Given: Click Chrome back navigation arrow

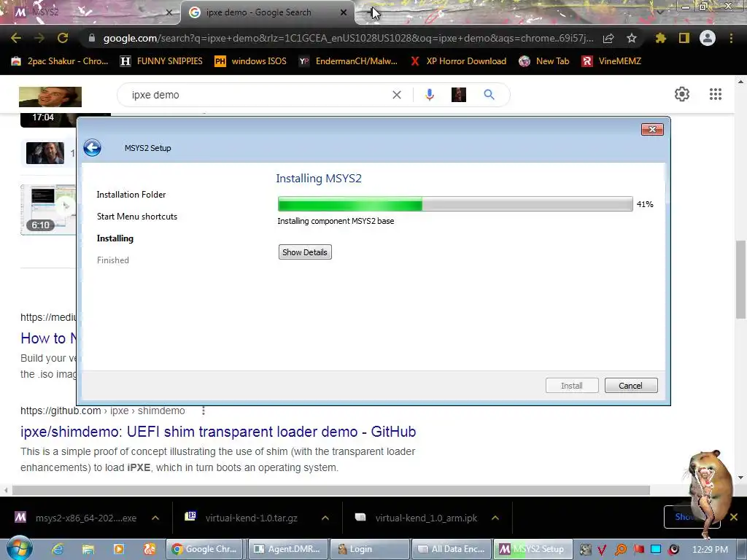Looking at the screenshot, I should [x=16, y=38].
